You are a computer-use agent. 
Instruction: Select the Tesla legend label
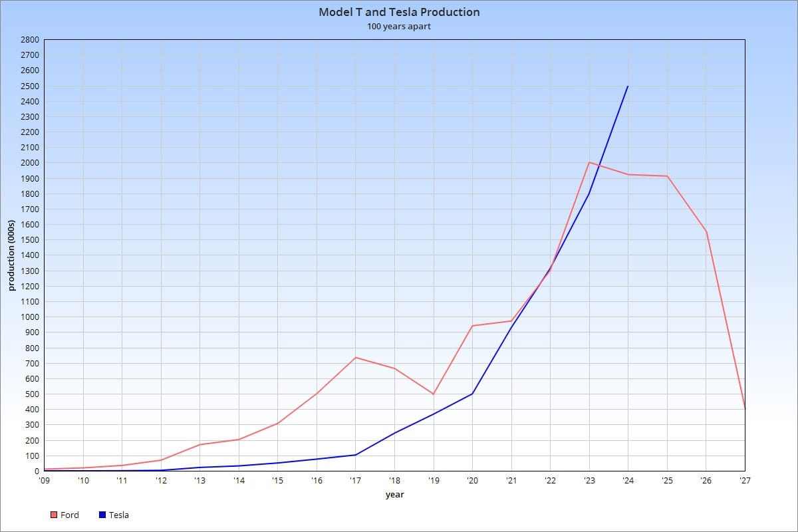coord(119,515)
